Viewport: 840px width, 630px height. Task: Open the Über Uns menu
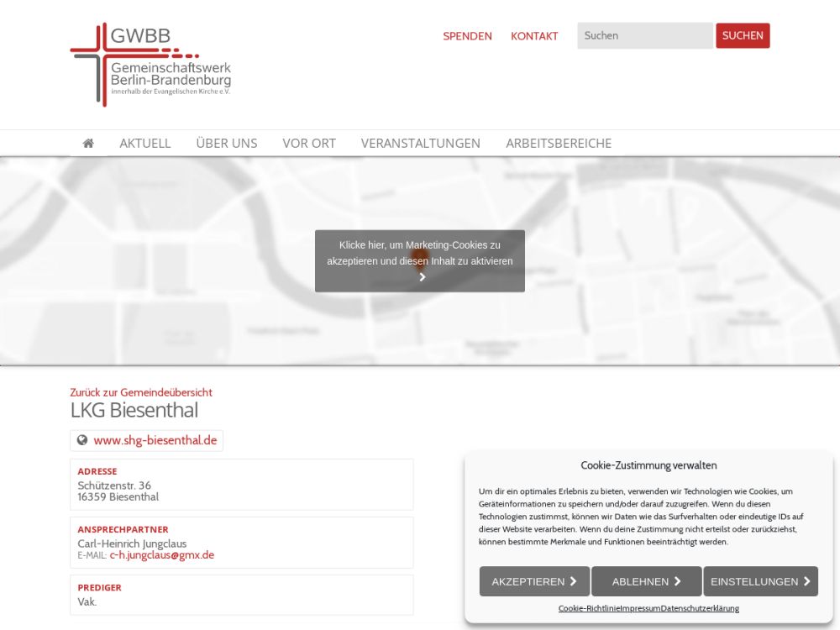(x=226, y=144)
